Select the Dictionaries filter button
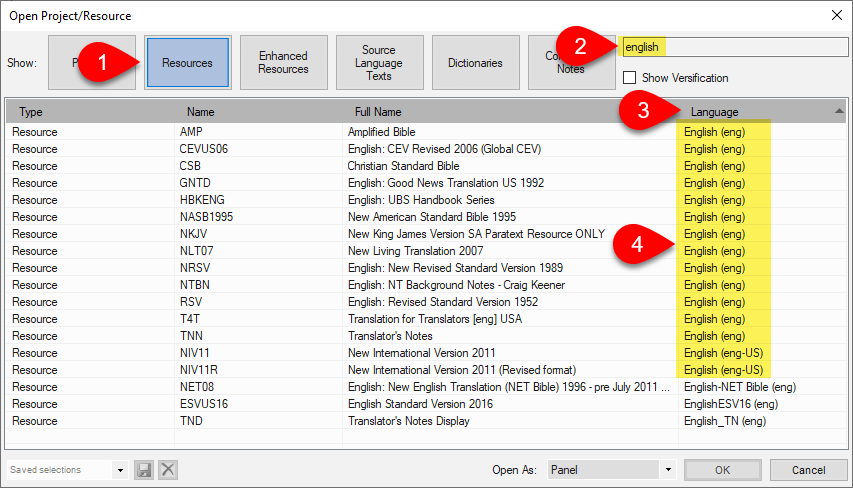Screen dimensions: 853x488 475,63
